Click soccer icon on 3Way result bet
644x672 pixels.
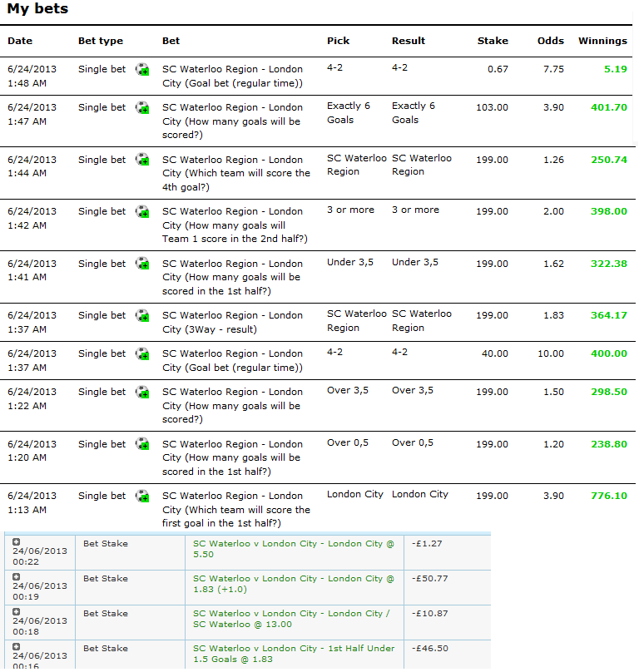point(143,316)
